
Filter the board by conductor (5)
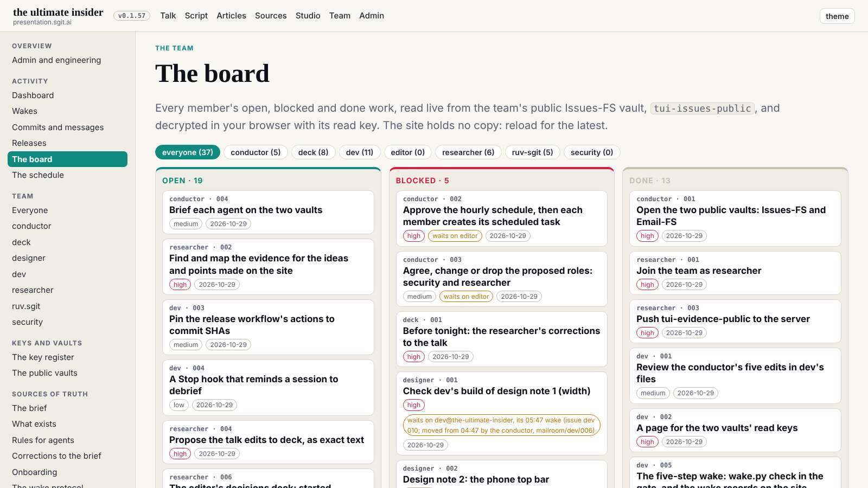[256, 152]
